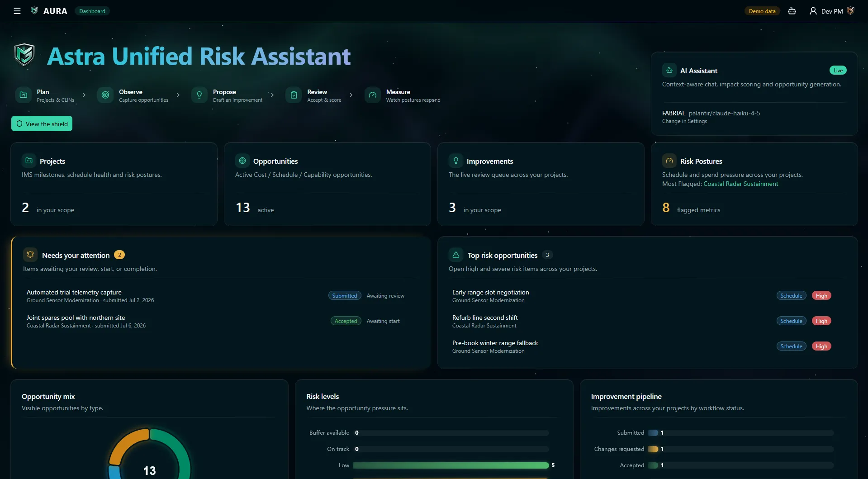
Task: Expand the chevron after Plan step
Action: click(x=84, y=95)
